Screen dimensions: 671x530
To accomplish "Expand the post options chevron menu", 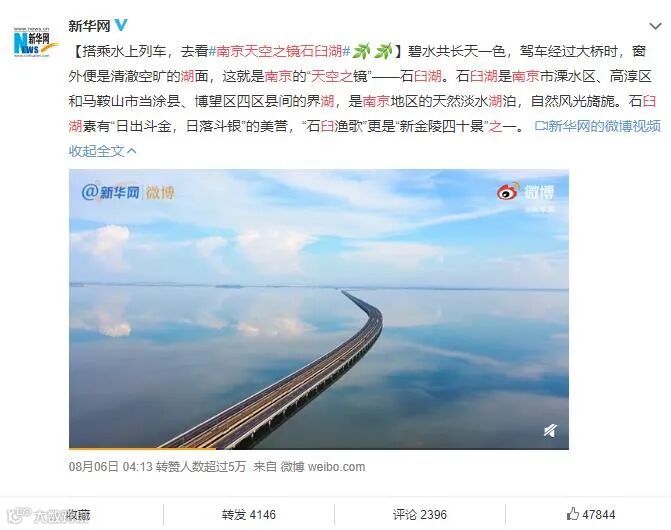I will pos(655,27).
